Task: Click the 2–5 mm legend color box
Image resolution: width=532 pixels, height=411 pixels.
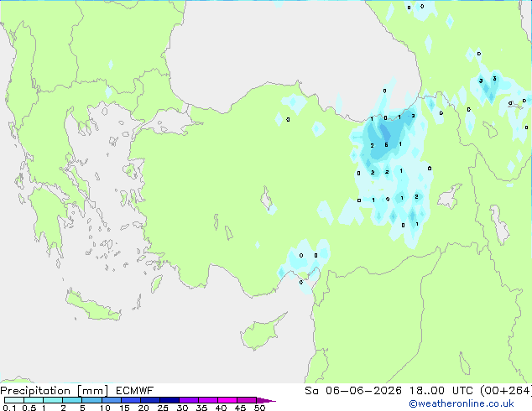Action: pos(72,400)
